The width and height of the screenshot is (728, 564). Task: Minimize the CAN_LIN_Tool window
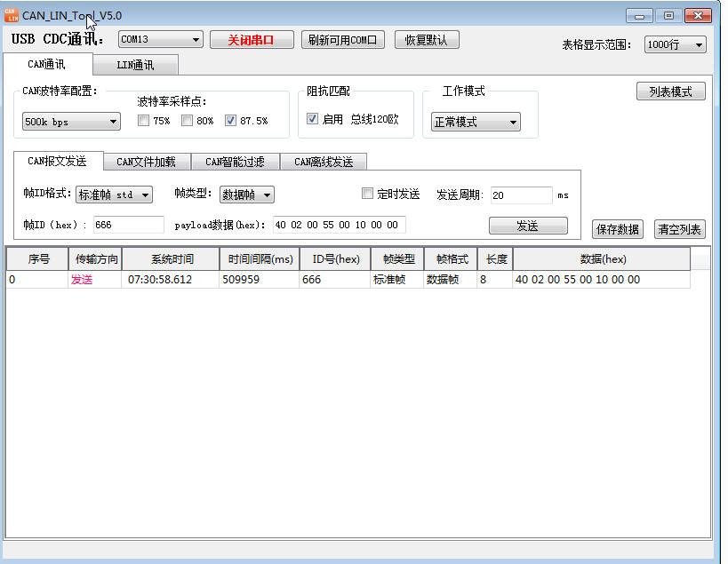coord(639,16)
